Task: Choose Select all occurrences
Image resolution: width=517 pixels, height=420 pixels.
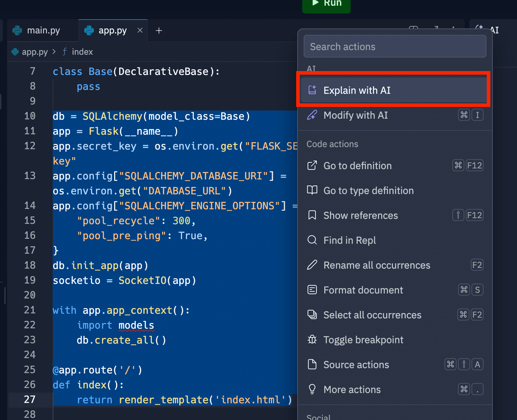Action: click(372, 315)
